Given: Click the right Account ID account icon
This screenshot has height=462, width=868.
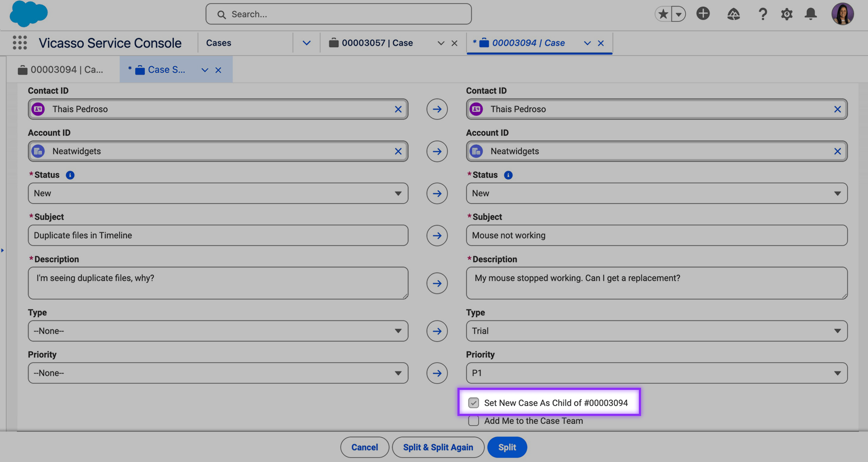Looking at the screenshot, I should point(477,151).
